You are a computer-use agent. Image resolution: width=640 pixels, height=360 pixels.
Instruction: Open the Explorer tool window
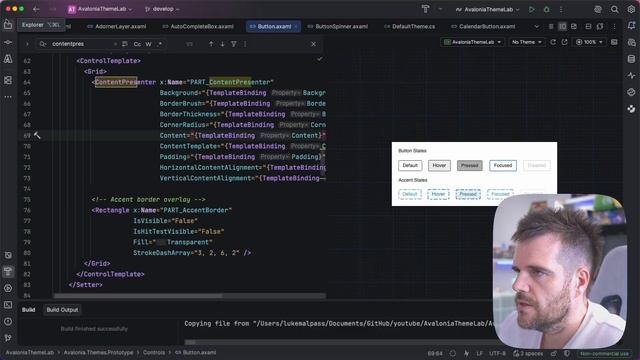pos(8,25)
